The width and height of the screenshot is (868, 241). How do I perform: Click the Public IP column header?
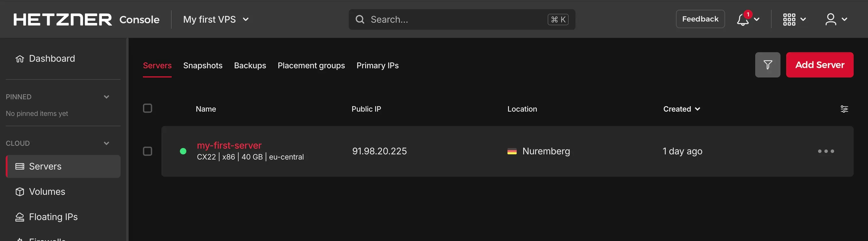[366, 109]
